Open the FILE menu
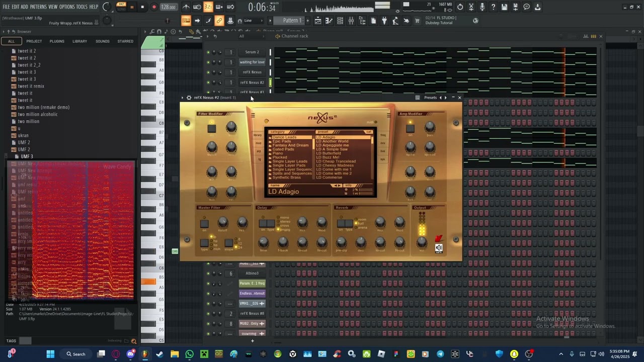 (6, 7)
